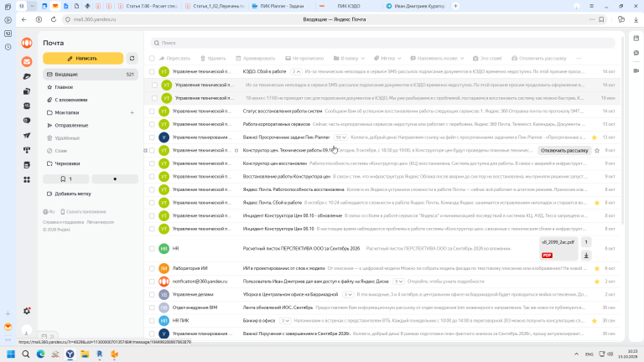Viewport: 644px width, 362px height.
Task: Open the Отправленные folder
Action: click(71, 125)
